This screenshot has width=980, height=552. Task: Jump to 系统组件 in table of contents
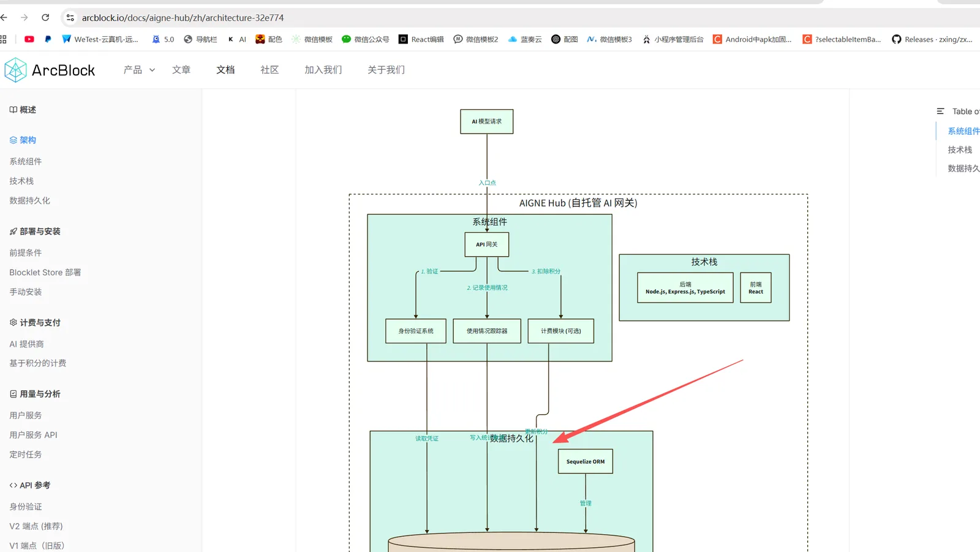point(963,131)
